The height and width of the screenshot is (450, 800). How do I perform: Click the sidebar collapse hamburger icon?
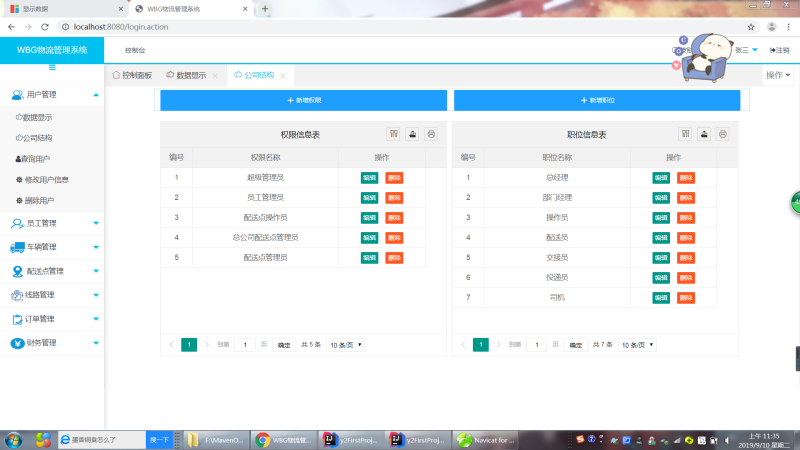(52, 67)
